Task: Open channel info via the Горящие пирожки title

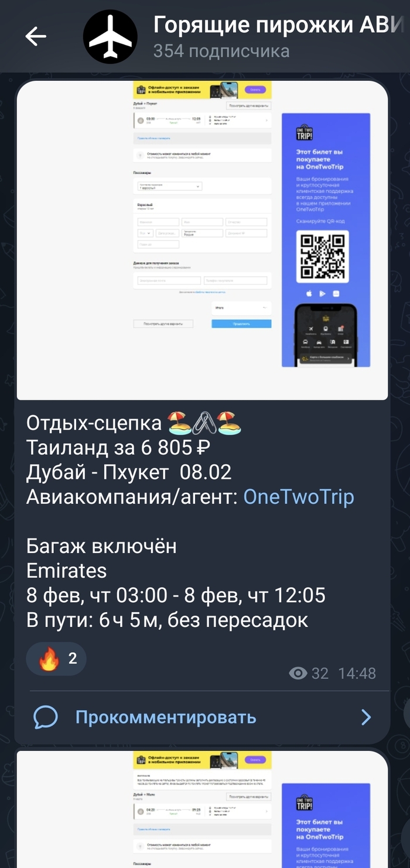Action: (x=279, y=25)
